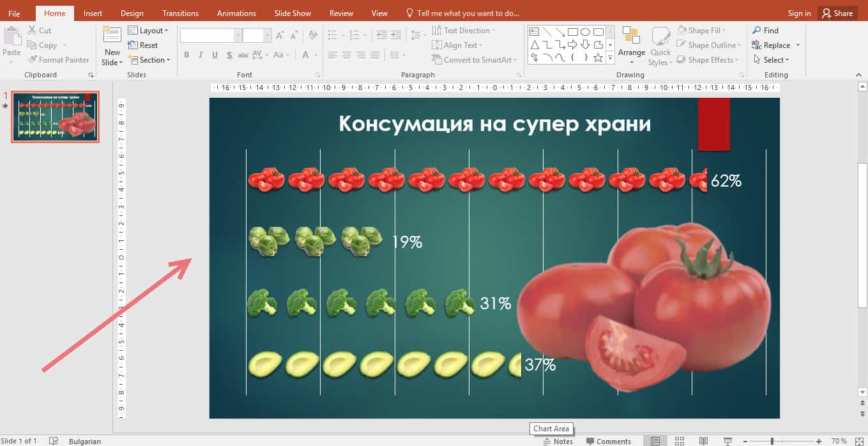
Task: Switch to the Transitions tab
Action: [x=180, y=13]
